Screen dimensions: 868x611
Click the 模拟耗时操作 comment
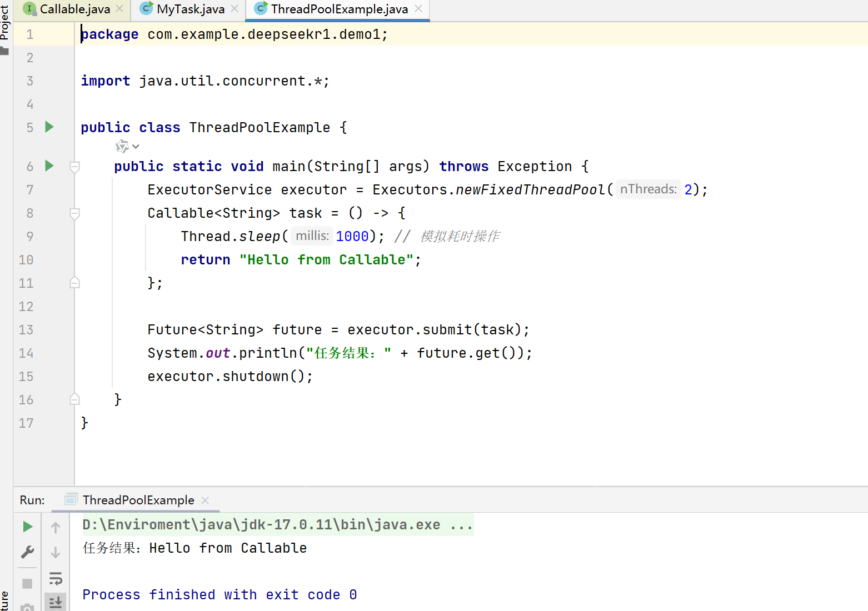pyautogui.click(x=460, y=237)
